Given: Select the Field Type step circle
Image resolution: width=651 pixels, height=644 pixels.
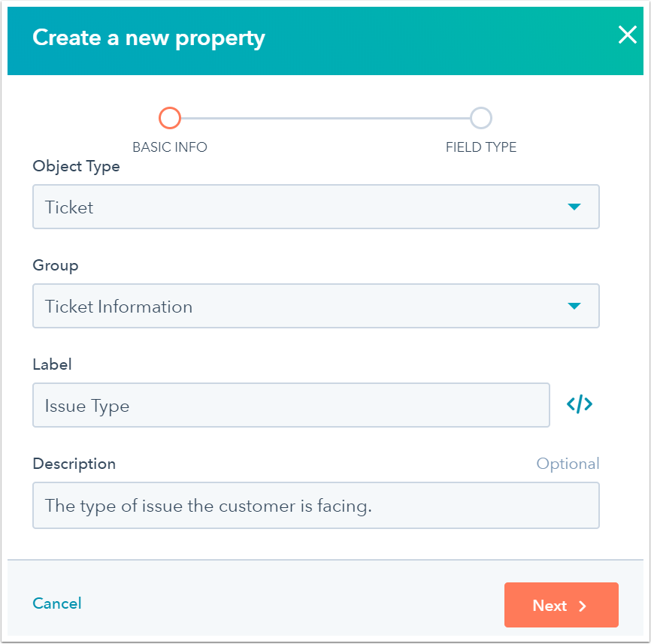Looking at the screenshot, I should [x=480, y=118].
